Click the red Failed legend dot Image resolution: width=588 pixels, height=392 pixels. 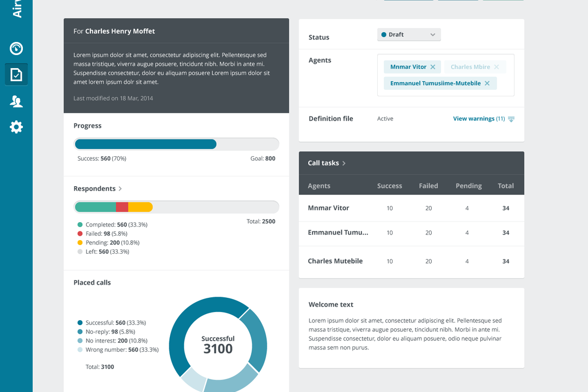(80, 234)
